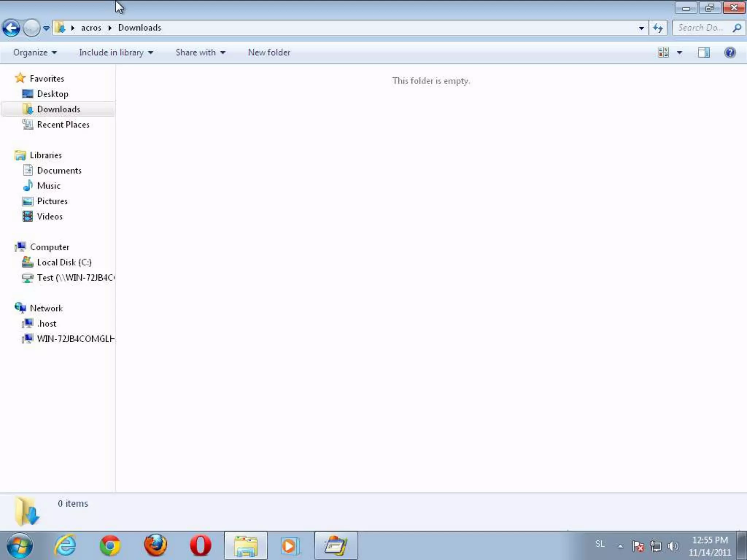Open view options dropdown arrow
Image resolution: width=747 pixels, height=560 pixels.
pos(680,52)
